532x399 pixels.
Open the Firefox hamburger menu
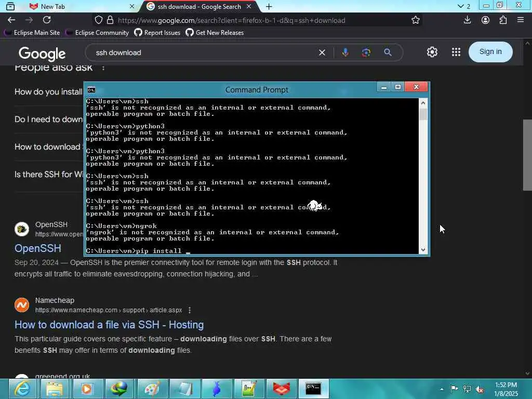[521, 20]
